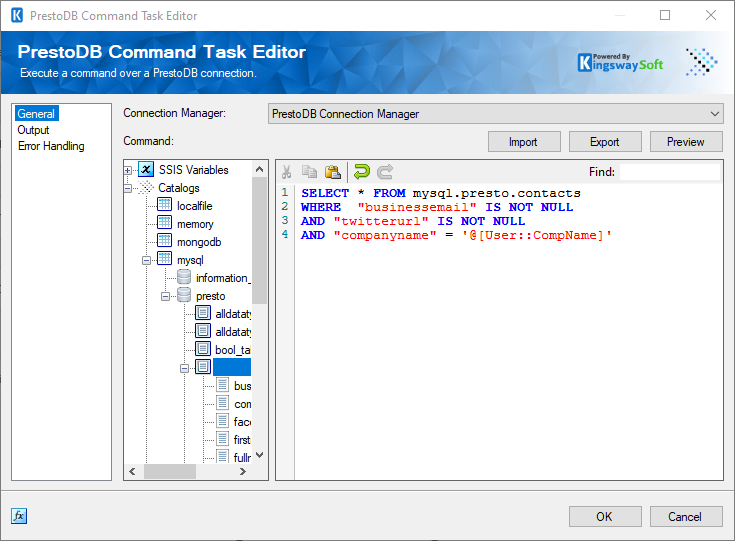Viewport: 735px width, 541px height.
Task: Select the bool_ta table label
Action: 232,350
